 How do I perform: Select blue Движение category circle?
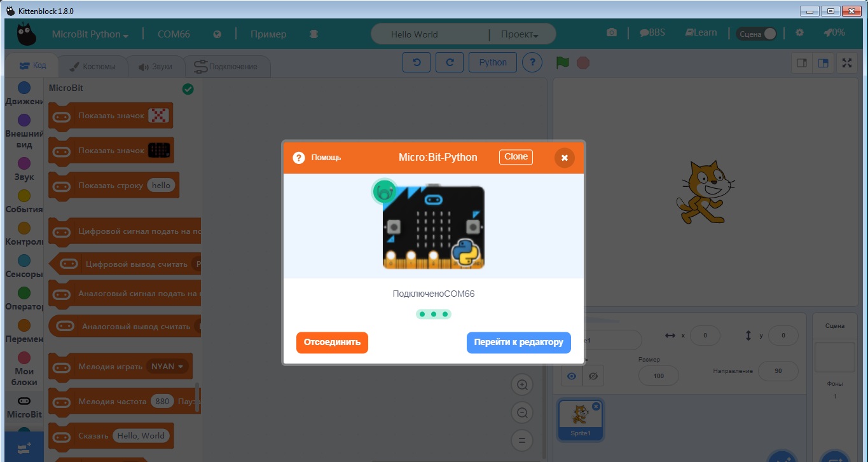click(24, 88)
